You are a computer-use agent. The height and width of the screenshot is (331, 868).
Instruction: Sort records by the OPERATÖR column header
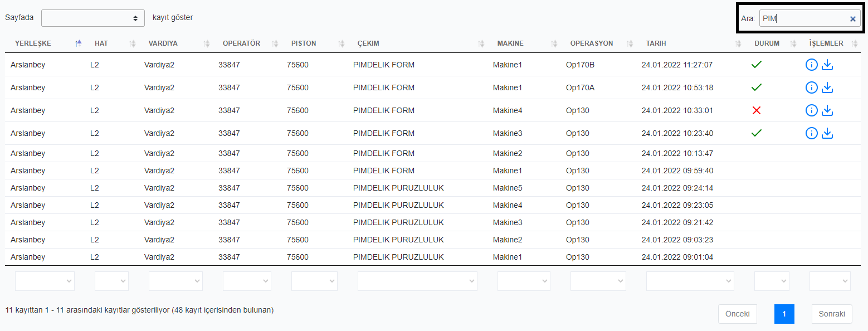click(242, 43)
